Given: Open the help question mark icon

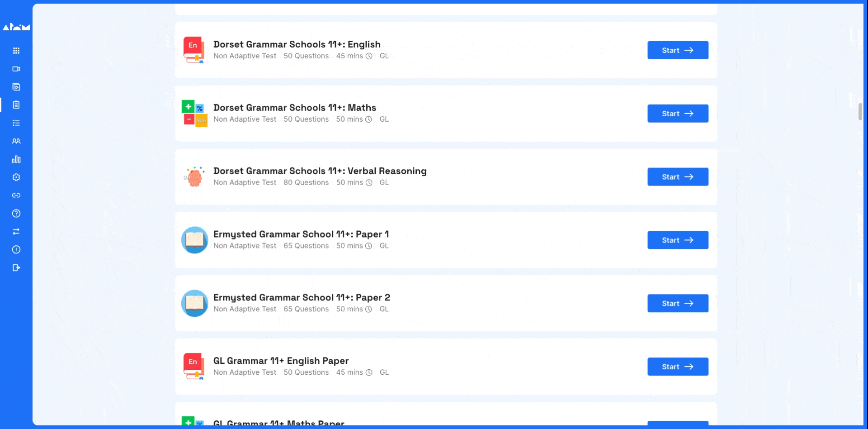Looking at the screenshot, I should [x=16, y=214].
